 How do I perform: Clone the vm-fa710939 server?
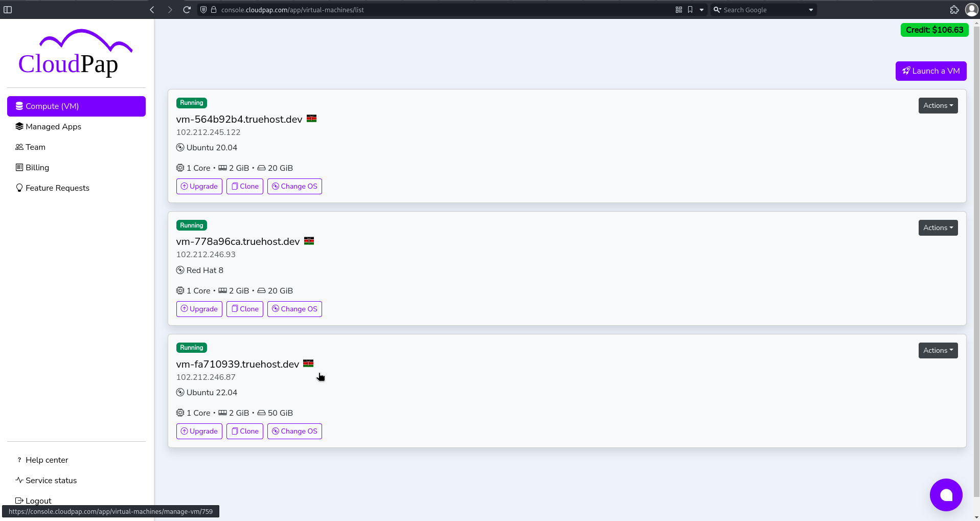click(x=244, y=431)
